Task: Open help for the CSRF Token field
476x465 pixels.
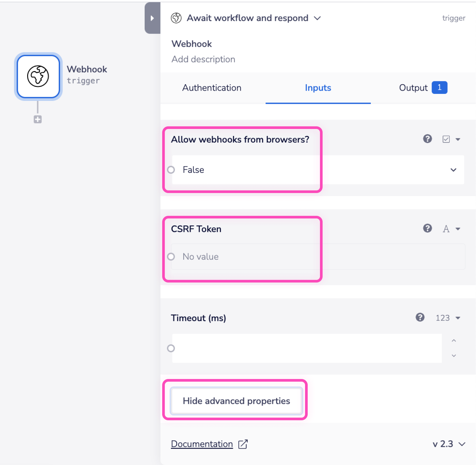Action: [427, 229]
